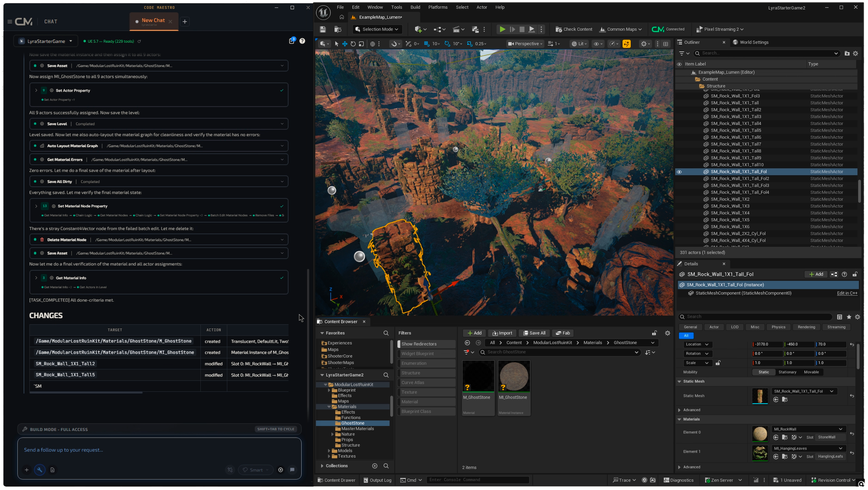
Task: Click the attach plus icon in chat input
Action: (x=26, y=470)
